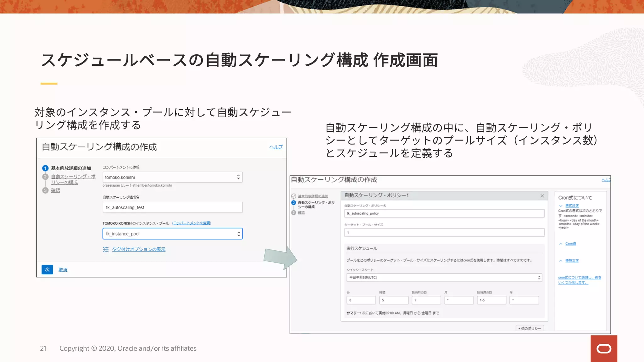Open the tomoko.konishi compartment dropdown
This screenshot has width=644, height=362.
[x=172, y=177]
